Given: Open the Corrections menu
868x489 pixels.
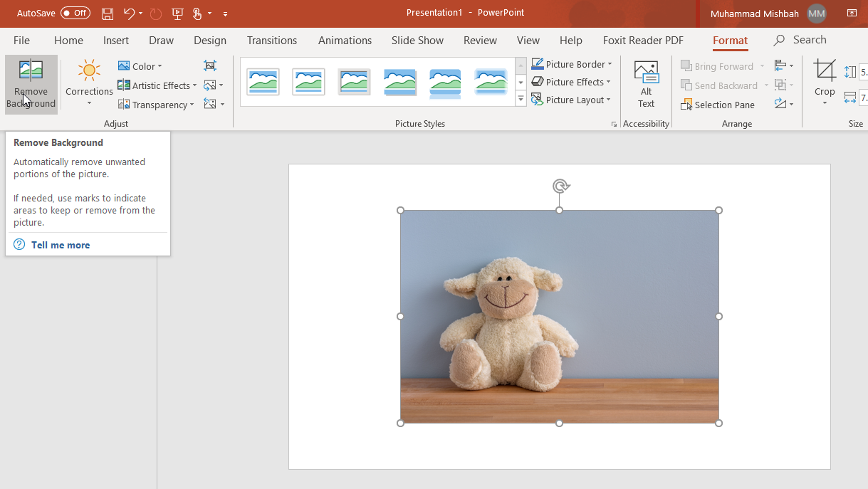Looking at the screenshot, I should tap(89, 84).
